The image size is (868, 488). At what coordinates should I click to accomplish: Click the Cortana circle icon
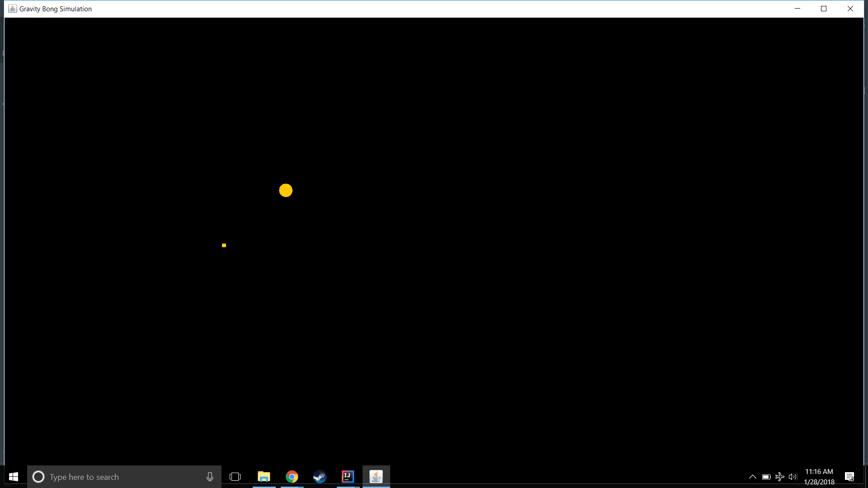[38, 477]
